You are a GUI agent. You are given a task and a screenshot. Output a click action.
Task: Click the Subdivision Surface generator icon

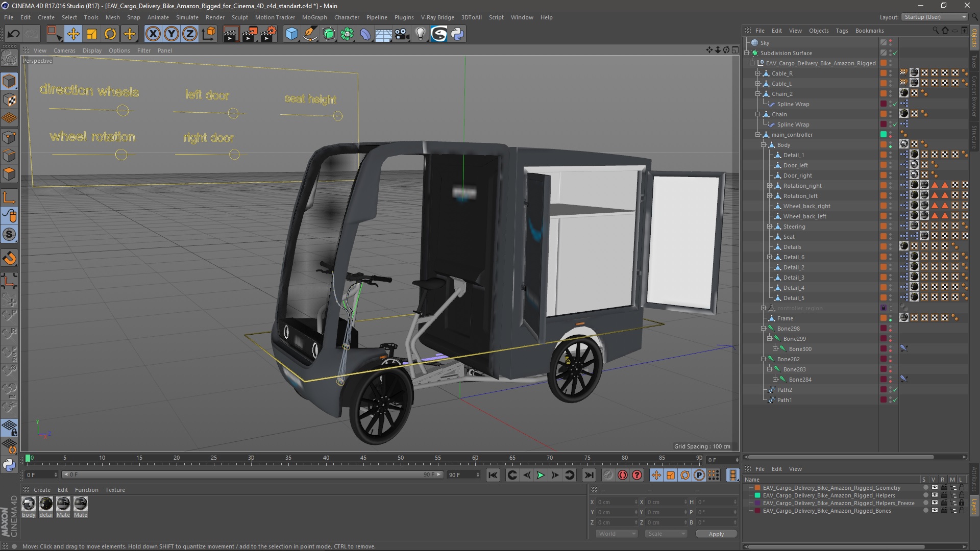329,34
